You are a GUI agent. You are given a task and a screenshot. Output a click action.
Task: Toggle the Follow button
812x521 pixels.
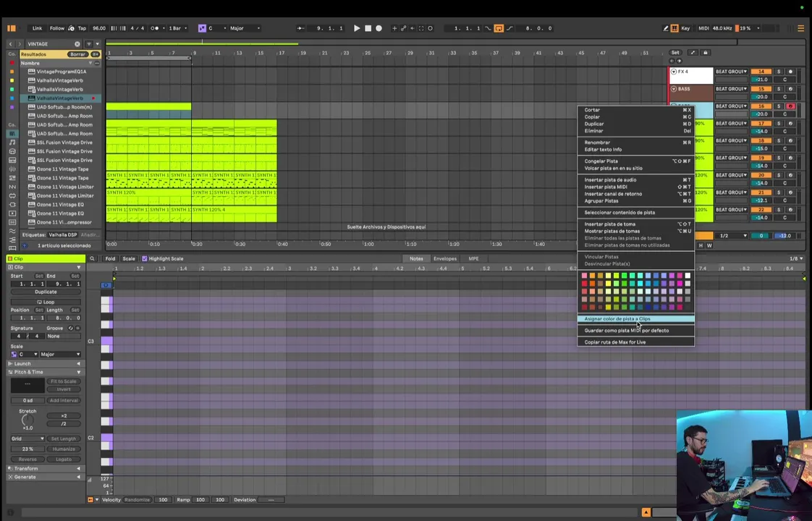(x=57, y=28)
